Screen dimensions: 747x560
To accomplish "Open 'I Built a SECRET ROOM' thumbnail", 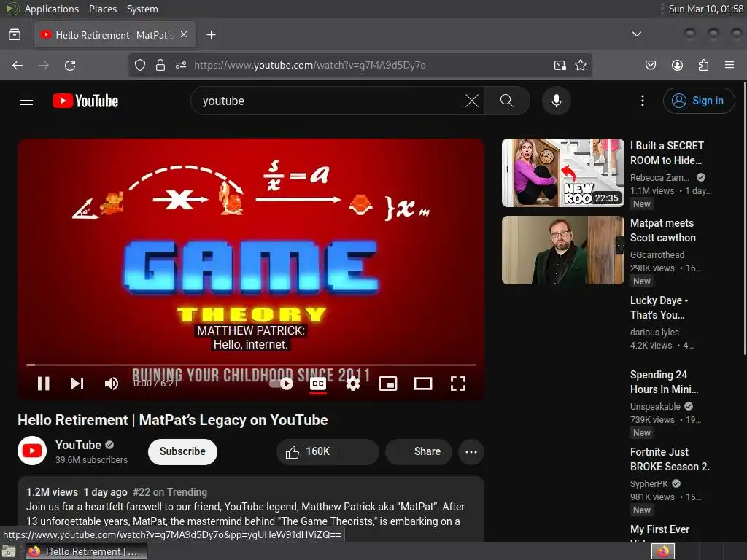I will 562,173.
